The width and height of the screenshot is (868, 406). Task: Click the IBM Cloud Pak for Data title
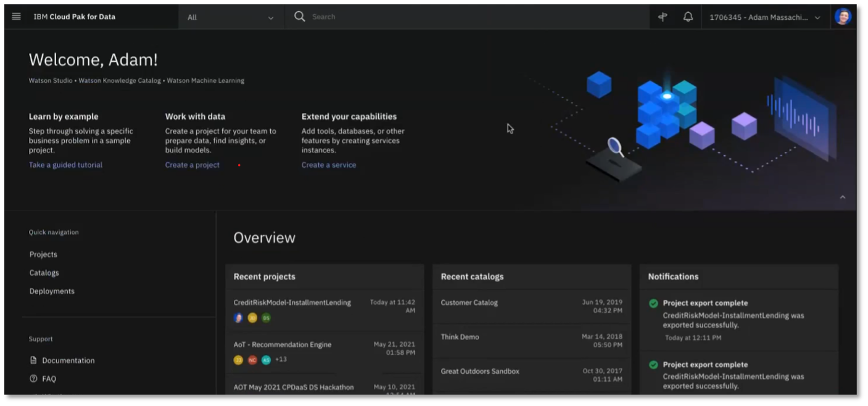[x=74, y=17]
